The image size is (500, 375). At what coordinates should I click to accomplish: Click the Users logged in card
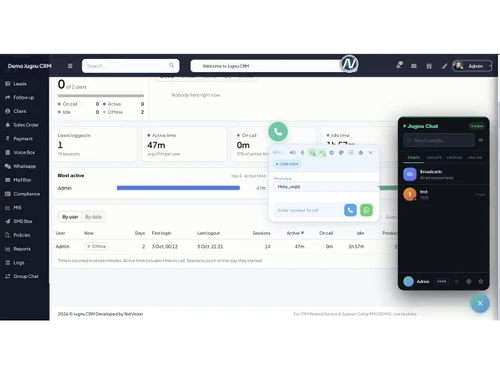95,144
